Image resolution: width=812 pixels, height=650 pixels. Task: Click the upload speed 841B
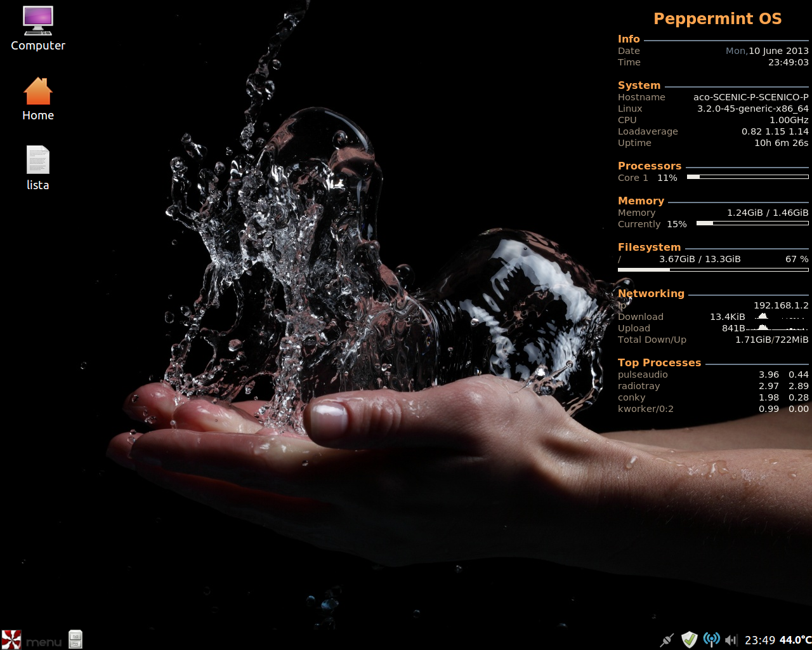pos(733,328)
